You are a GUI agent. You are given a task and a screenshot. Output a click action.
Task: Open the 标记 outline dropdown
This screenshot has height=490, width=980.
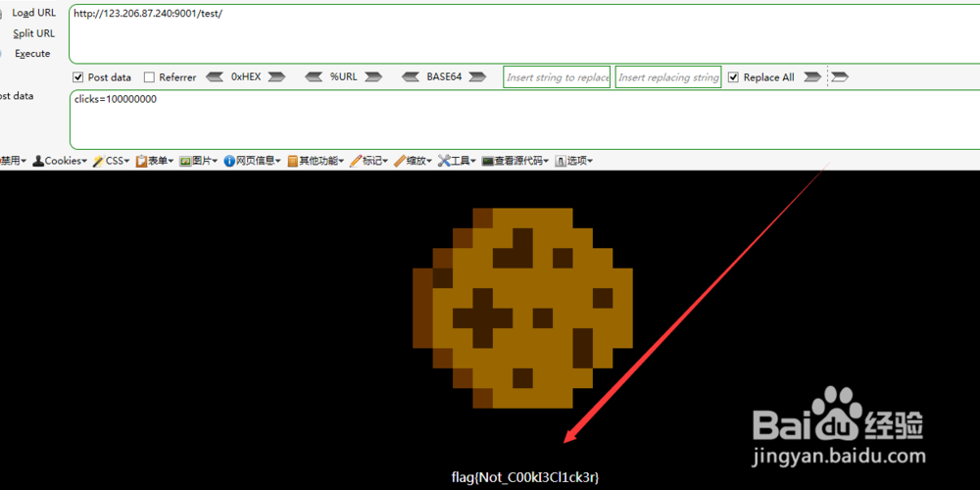[x=369, y=161]
